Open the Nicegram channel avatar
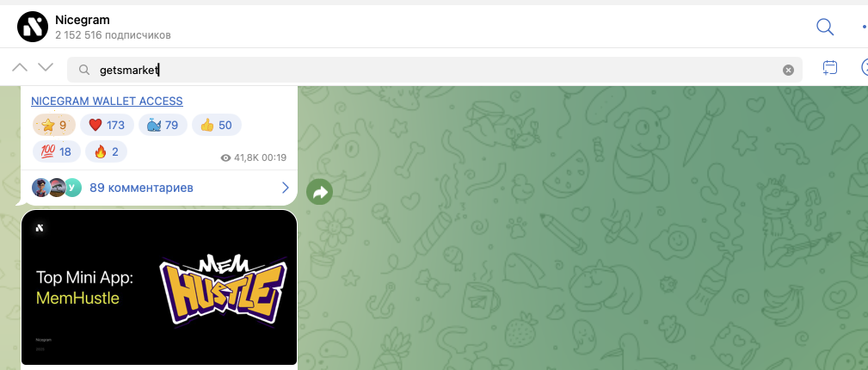The width and height of the screenshot is (868, 370). coord(33,27)
